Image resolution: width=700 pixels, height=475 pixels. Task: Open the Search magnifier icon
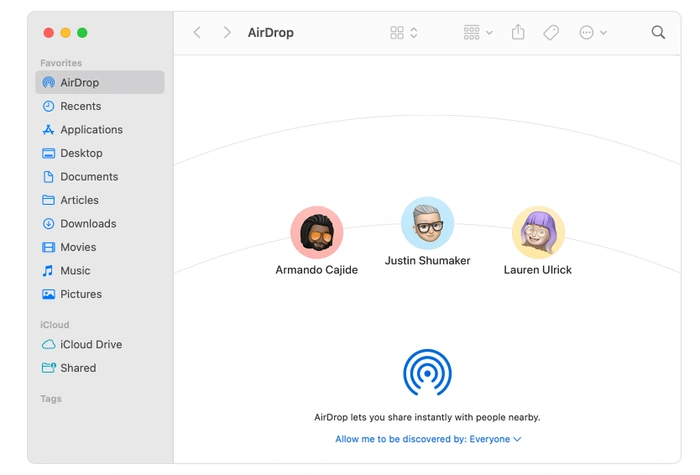(658, 32)
